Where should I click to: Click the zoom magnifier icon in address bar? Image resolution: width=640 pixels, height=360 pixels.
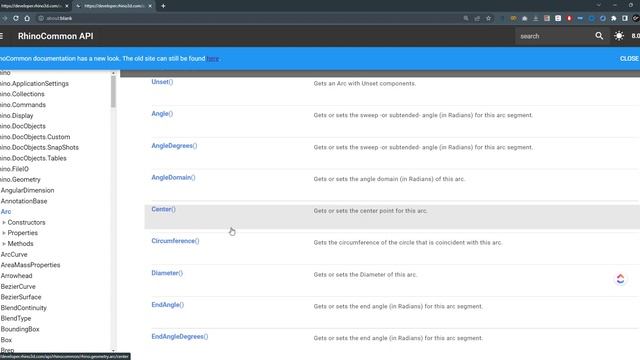pyautogui.click(x=466, y=18)
